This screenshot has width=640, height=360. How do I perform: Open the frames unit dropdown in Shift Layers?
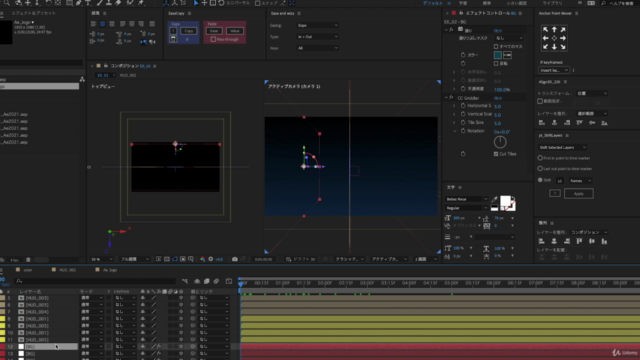pyautogui.click(x=580, y=181)
